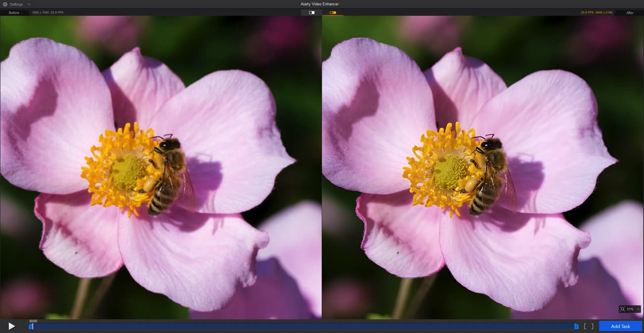Viewport: 644px width, 333px height.
Task: Click the middle of the timeline track
Action: tap(303, 326)
